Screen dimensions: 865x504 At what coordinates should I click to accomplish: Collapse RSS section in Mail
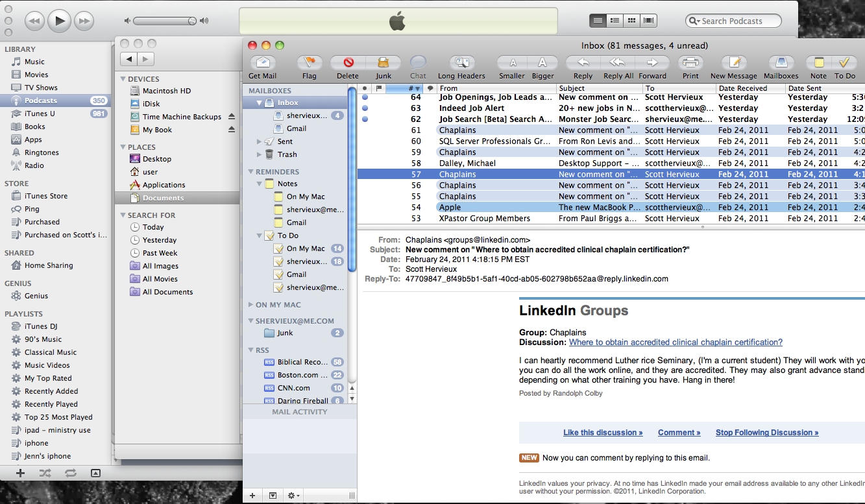(x=251, y=350)
